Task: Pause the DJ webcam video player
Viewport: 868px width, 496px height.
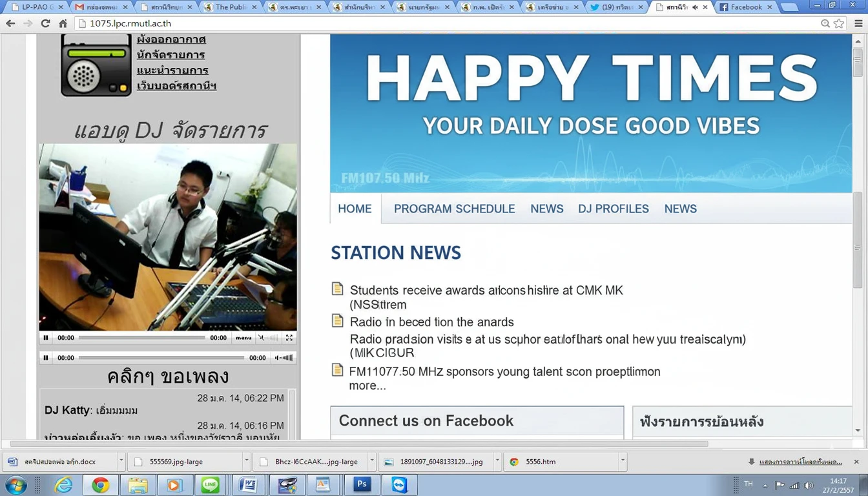Action: pos(46,338)
